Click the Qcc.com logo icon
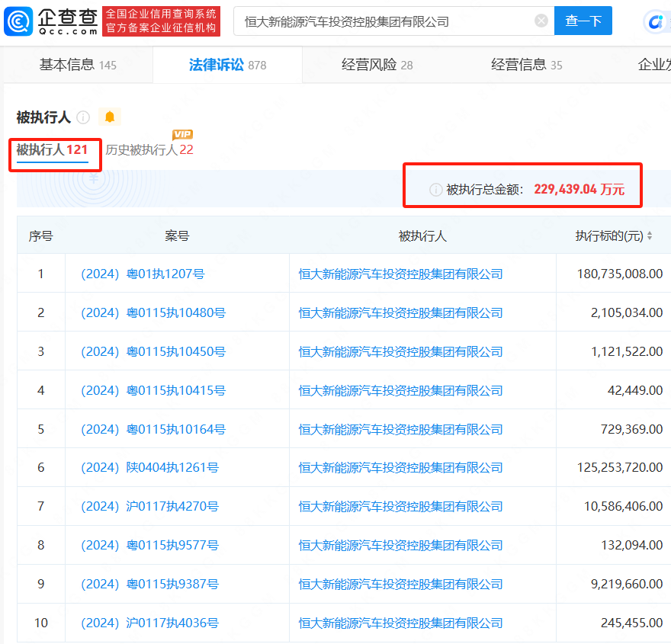The height and width of the screenshot is (644, 671). tap(18, 21)
